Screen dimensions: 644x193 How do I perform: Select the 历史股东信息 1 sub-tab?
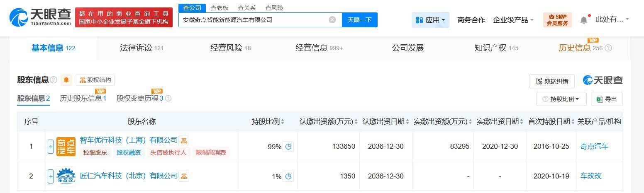point(83,99)
